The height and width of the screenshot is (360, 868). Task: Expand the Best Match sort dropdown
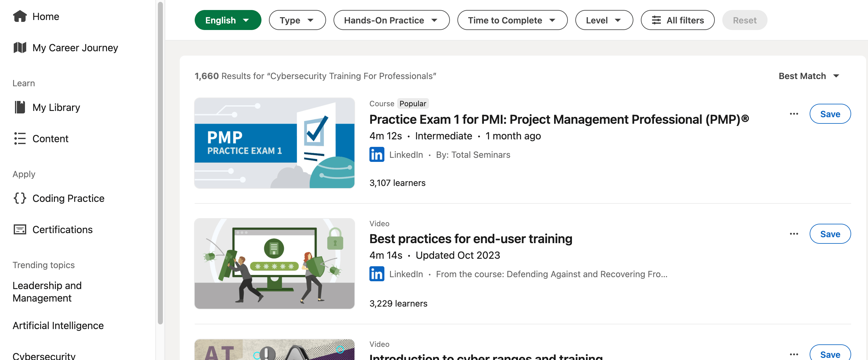click(x=809, y=75)
